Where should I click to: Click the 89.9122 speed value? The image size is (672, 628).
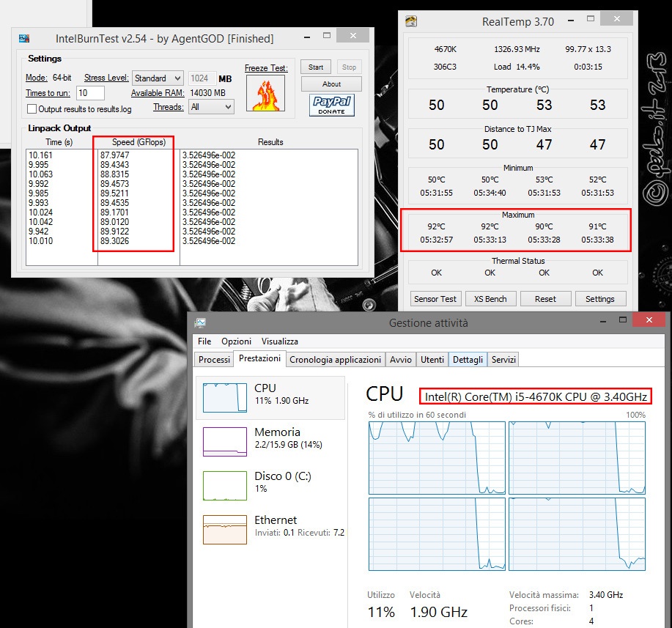pyautogui.click(x=114, y=232)
